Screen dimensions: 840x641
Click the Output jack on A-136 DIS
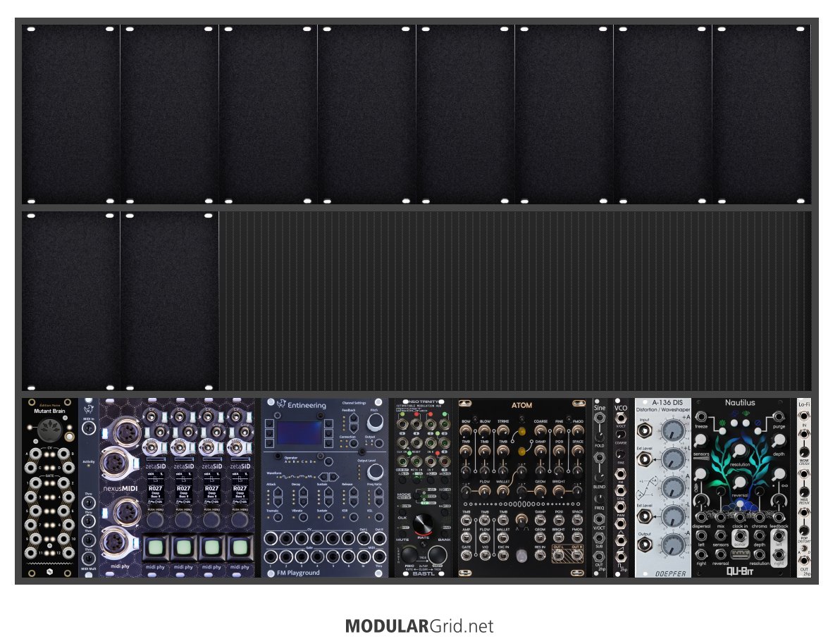coord(645,544)
